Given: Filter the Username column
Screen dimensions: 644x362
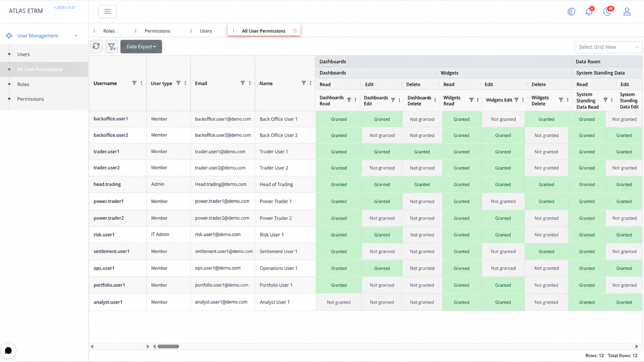Looking at the screenshot, I should pyautogui.click(x=134, y=83).
